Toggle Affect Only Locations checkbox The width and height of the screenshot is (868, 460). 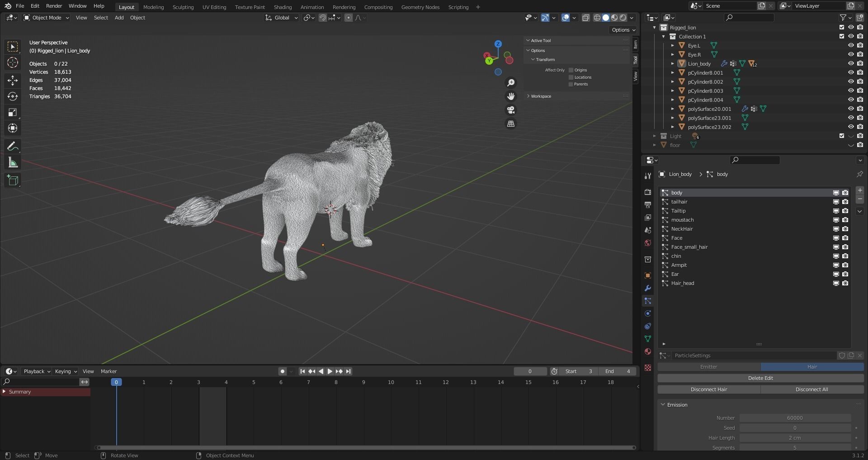coord(571,77)
